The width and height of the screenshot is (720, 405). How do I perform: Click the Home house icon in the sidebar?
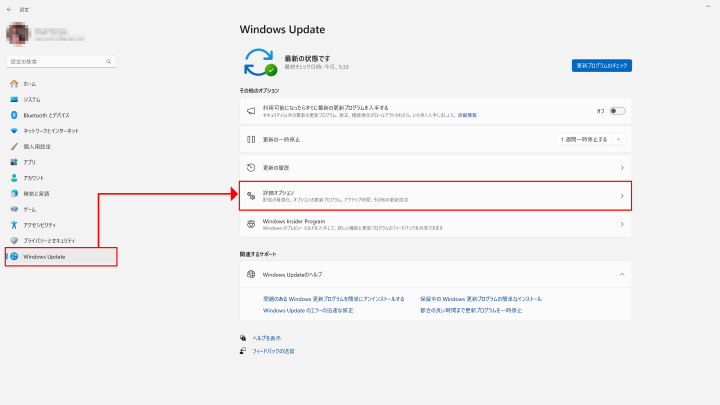coord(14,84)
